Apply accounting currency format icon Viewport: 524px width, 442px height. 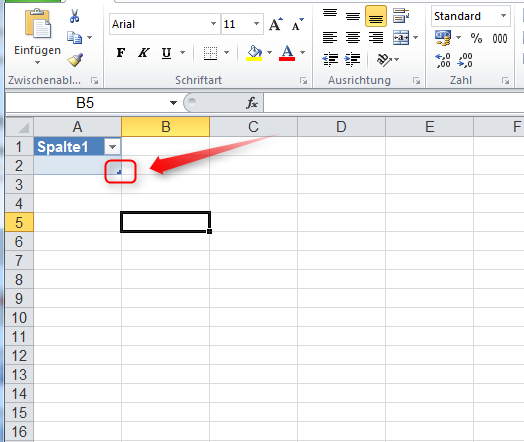tap(443, 38)
